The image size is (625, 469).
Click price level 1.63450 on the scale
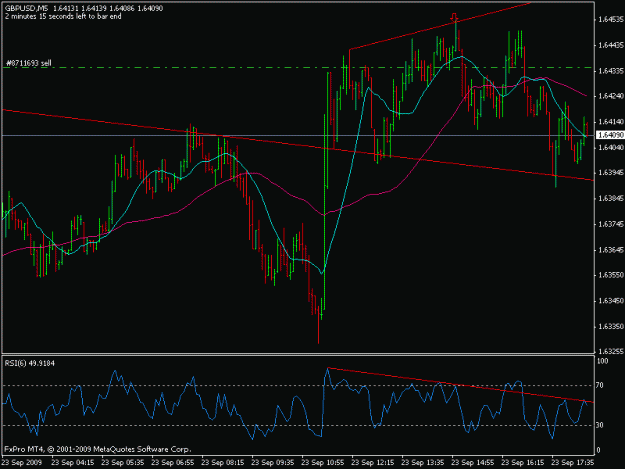610,301
